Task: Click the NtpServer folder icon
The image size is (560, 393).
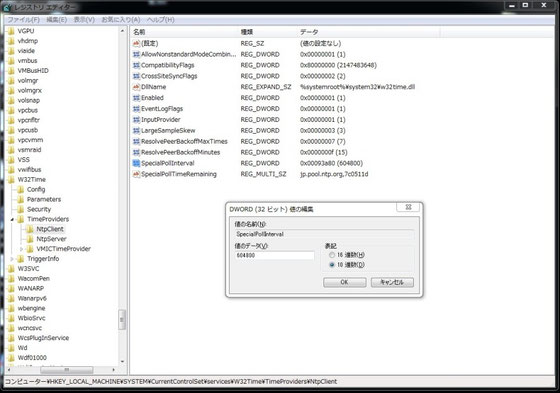Action: pyautogui.click(x=30, y=239)
